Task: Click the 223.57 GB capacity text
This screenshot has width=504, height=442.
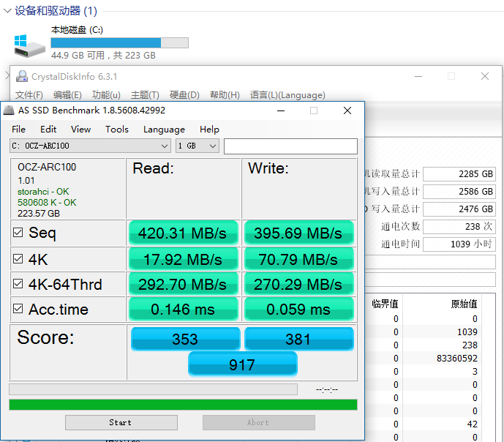Action: [39, 214]
